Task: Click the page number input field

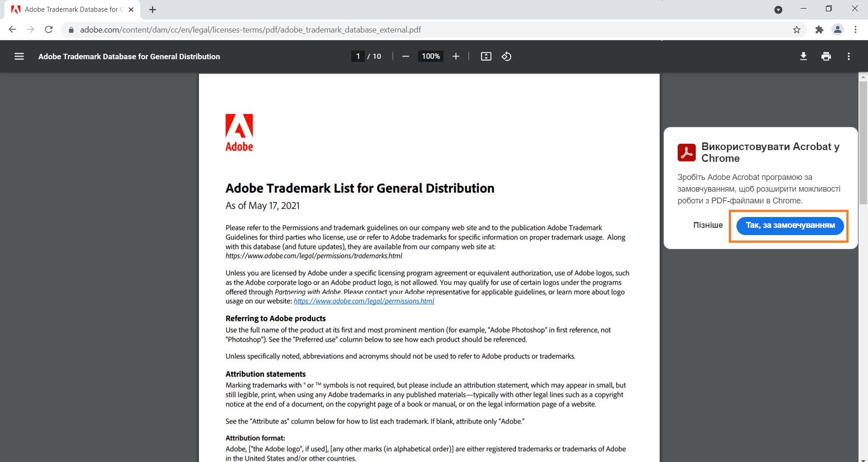Action: [x=358, y=57]
